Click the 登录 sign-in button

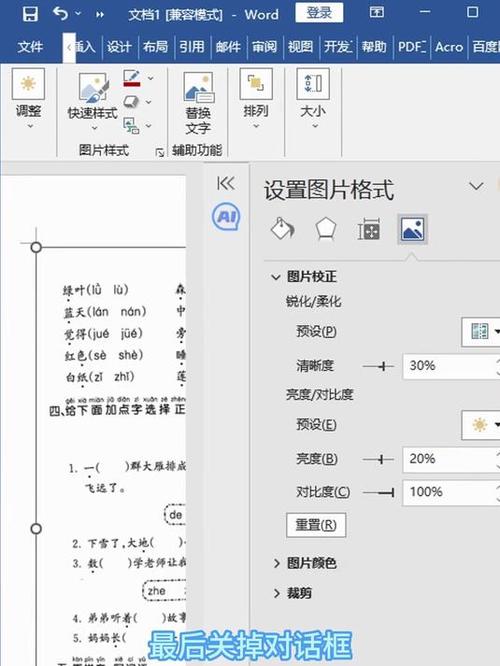coord(319,13)
